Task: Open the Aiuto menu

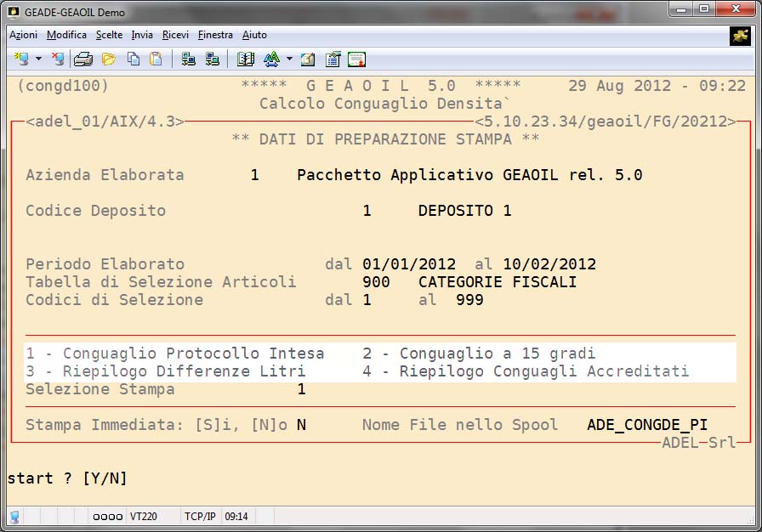Action: (254, 35)
